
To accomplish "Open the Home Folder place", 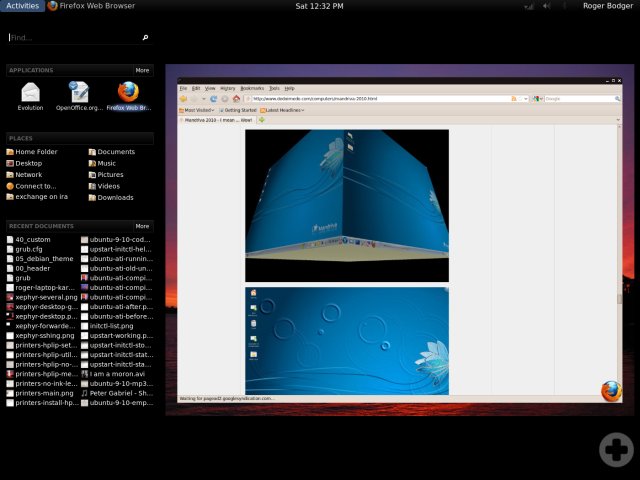I will point(36,152).
